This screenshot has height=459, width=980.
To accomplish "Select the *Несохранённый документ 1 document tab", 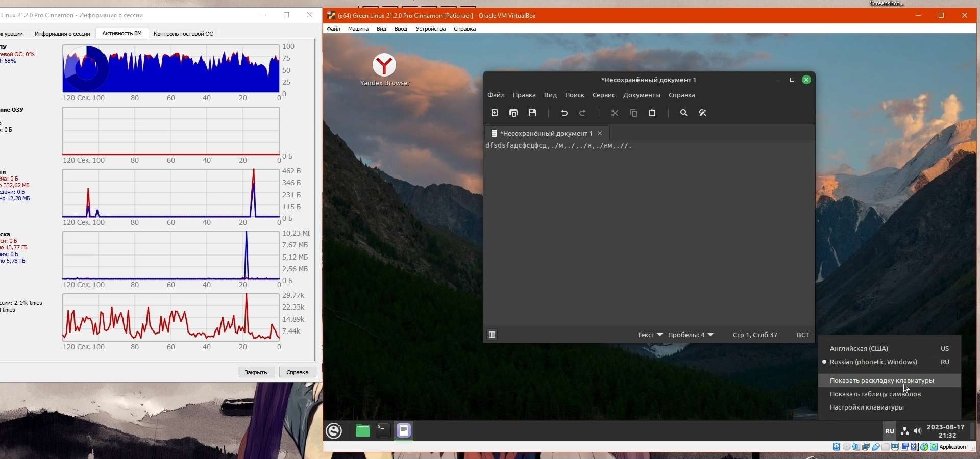I will [547, 133].
